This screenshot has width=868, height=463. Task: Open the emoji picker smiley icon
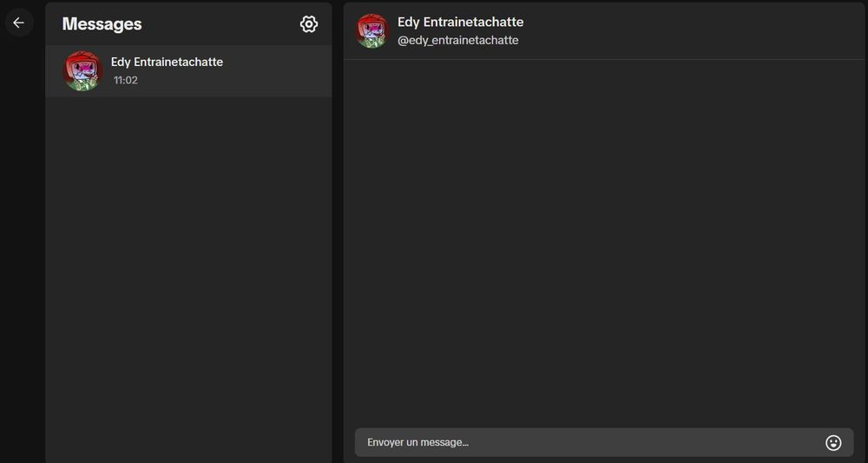click(x=833, y=442)
